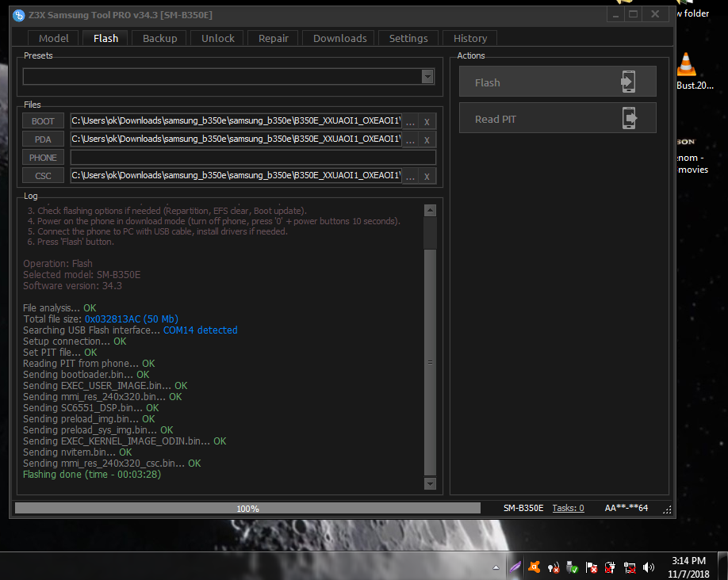Click the empty PHONE file path field
This screenshot has height=580, width=728.
[253, 158]
